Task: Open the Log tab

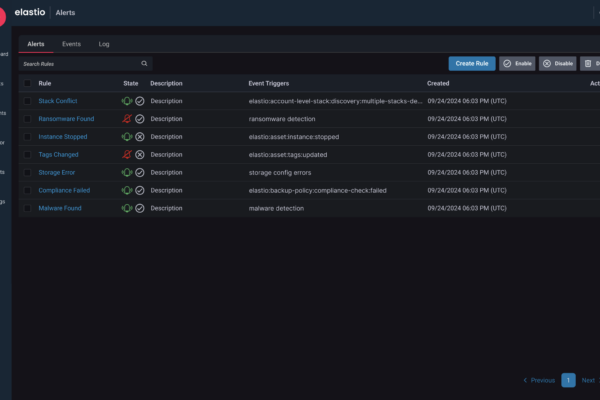Action: [x=104, y=45]
